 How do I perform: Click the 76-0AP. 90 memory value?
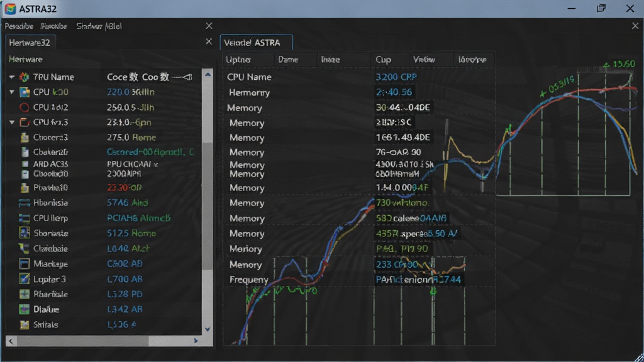coord(398,152)
